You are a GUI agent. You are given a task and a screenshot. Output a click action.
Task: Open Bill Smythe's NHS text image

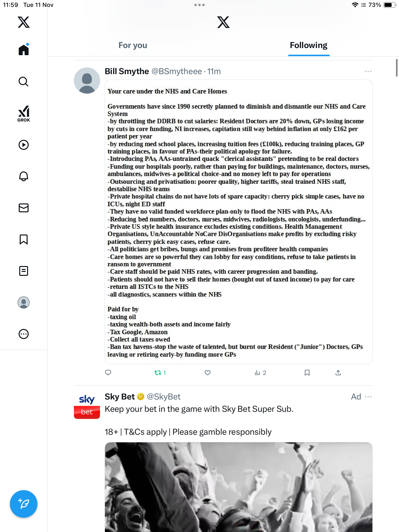pos(238,222)
